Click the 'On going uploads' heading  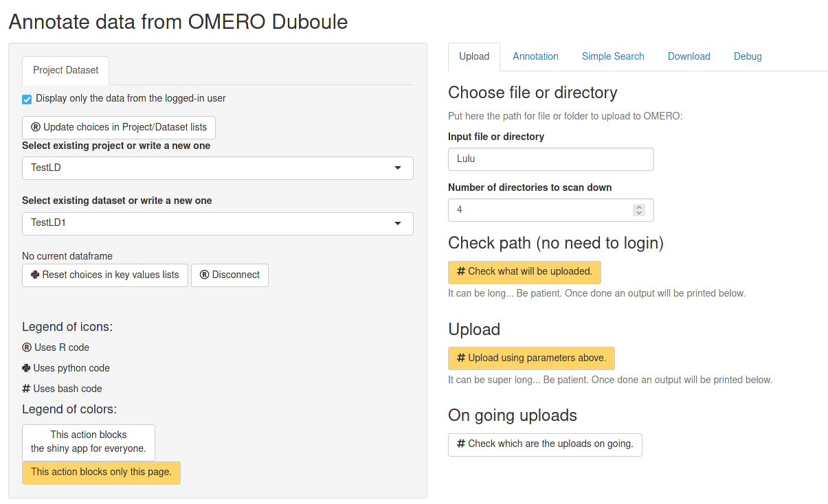tap(513, 415)
